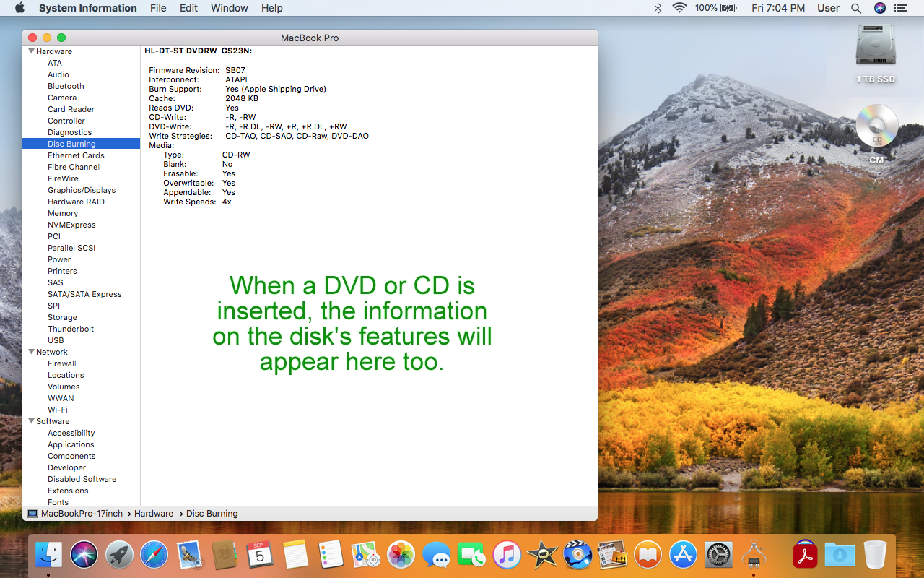Collapse the Software section triangle
Screen dimensions: 924x578
(x=32, y=421)
